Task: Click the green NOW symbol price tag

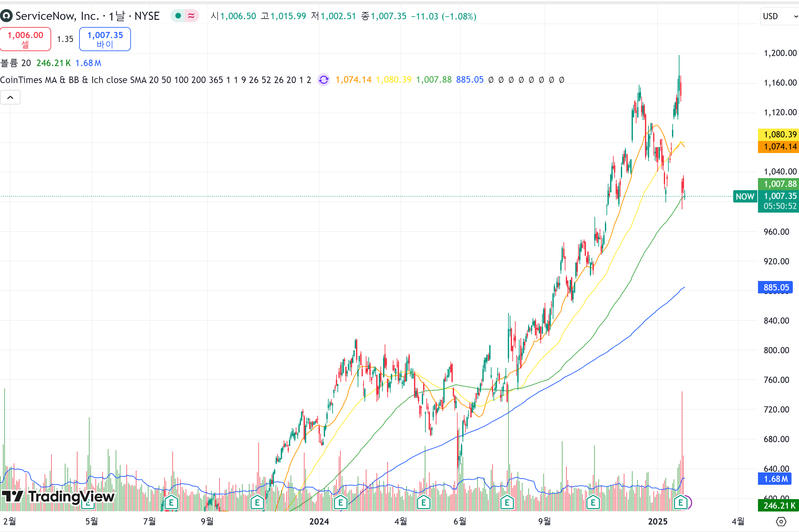Action: (745, 196)
